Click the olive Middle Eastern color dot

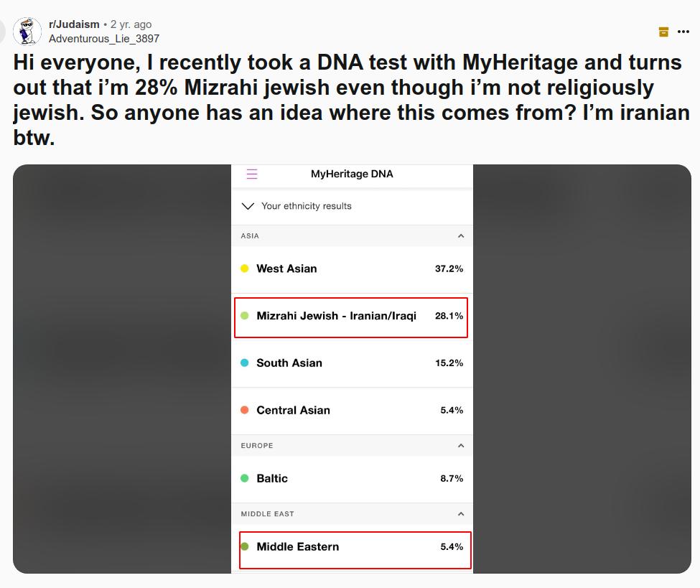click(x=244, y=547)
